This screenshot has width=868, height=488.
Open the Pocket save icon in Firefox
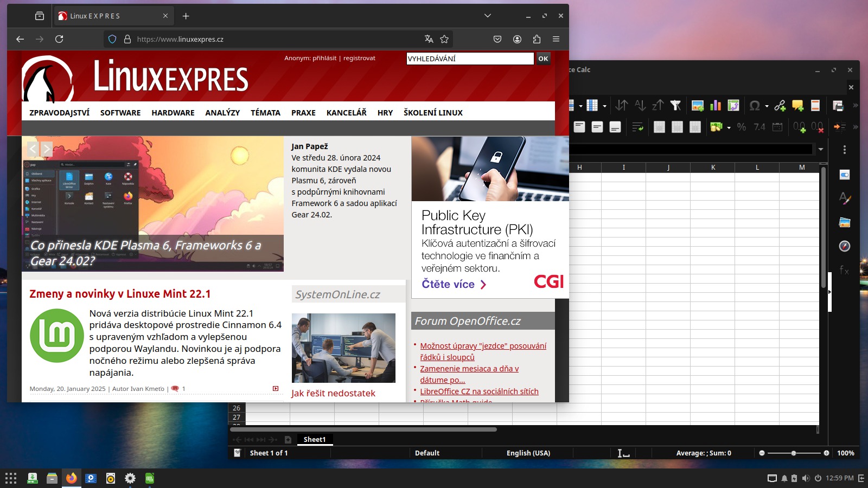point(497,39)
